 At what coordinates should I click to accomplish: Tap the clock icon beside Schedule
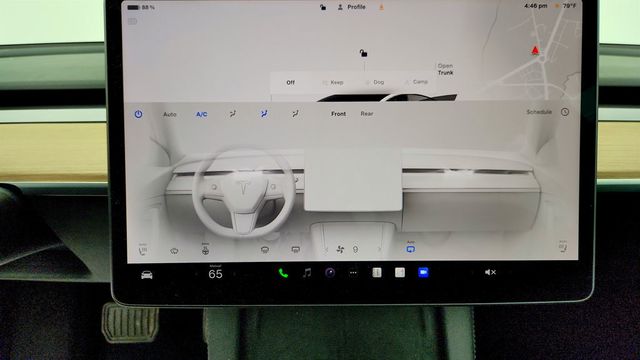[565, 112]
